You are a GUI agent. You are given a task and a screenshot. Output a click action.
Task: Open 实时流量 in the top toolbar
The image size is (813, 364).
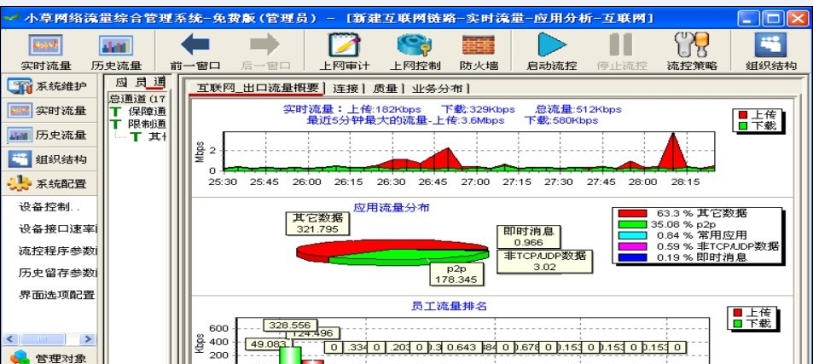click(x=46, y=52)
